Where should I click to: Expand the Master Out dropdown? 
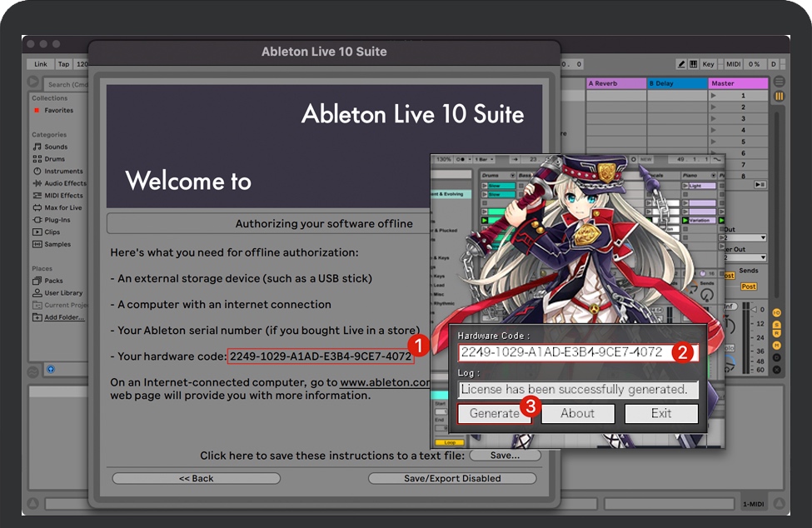point(741,258)
